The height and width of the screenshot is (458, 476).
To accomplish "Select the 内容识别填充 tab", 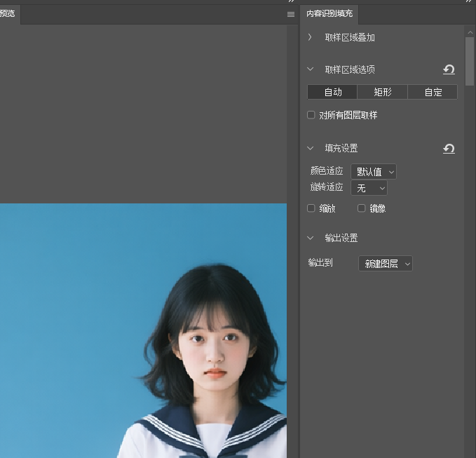I will click(329, 14).
